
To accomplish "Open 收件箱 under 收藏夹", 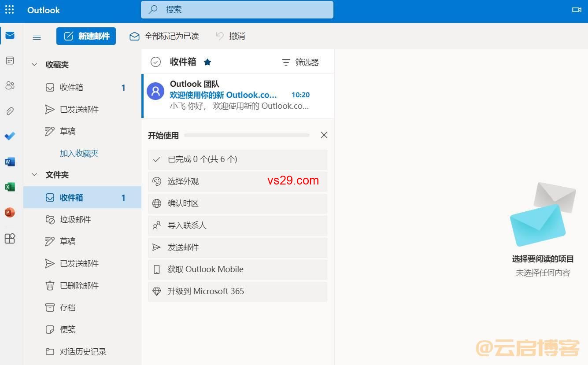I will coord(82,87).
